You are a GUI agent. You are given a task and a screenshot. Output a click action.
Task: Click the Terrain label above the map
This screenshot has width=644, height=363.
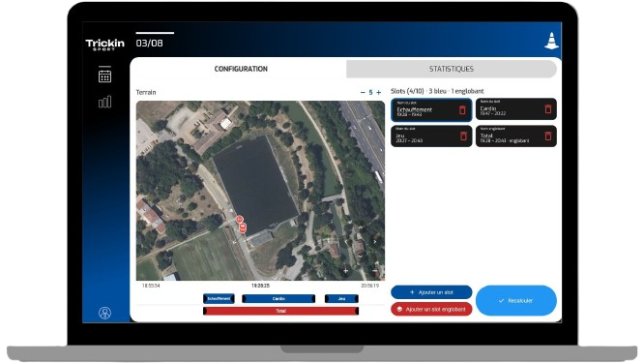[146, 92]
